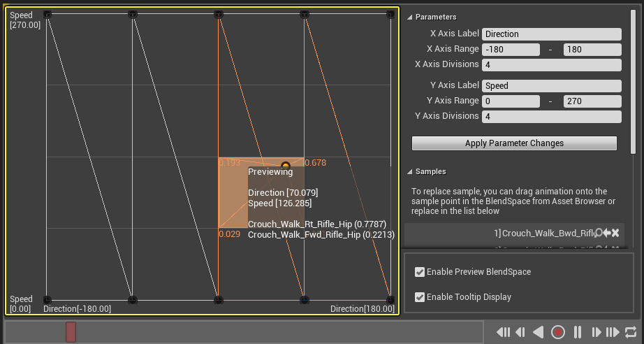The height and width of the screenshot is (344, 644).
Task: Step back one frame
Action: pos(520,332)
